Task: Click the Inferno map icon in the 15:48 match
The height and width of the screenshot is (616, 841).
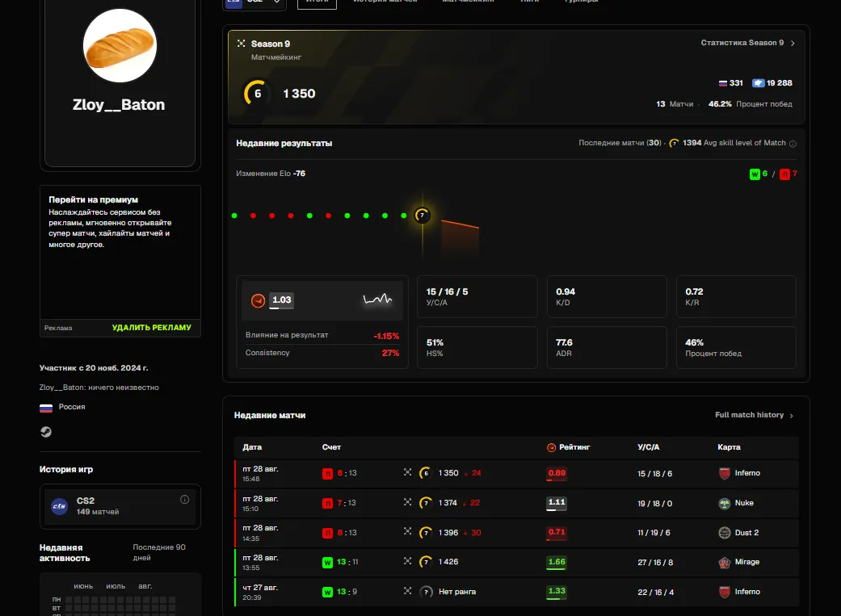Action: pyautogui.click(x=724, y=473)
